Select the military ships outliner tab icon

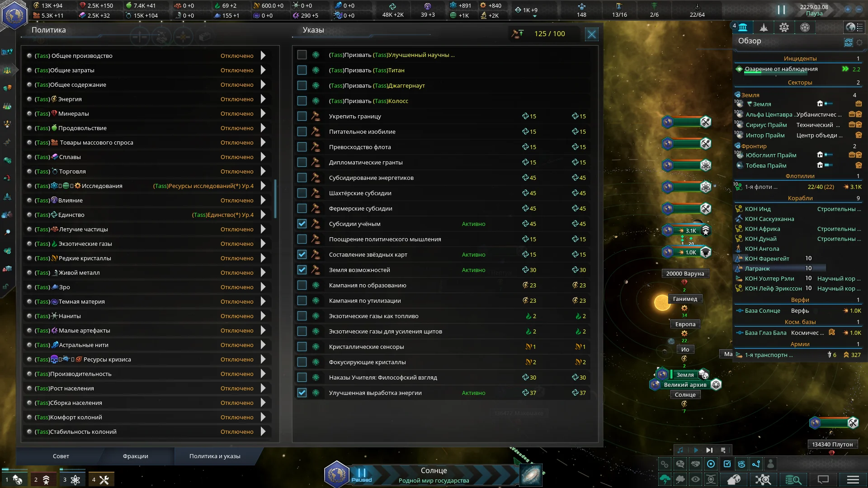pos(764,28)
